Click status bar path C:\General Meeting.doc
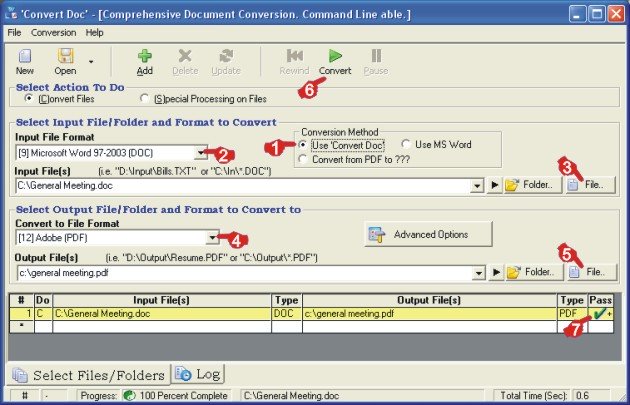The width and height of the screenshot is (630, 405). click(291, 396)
